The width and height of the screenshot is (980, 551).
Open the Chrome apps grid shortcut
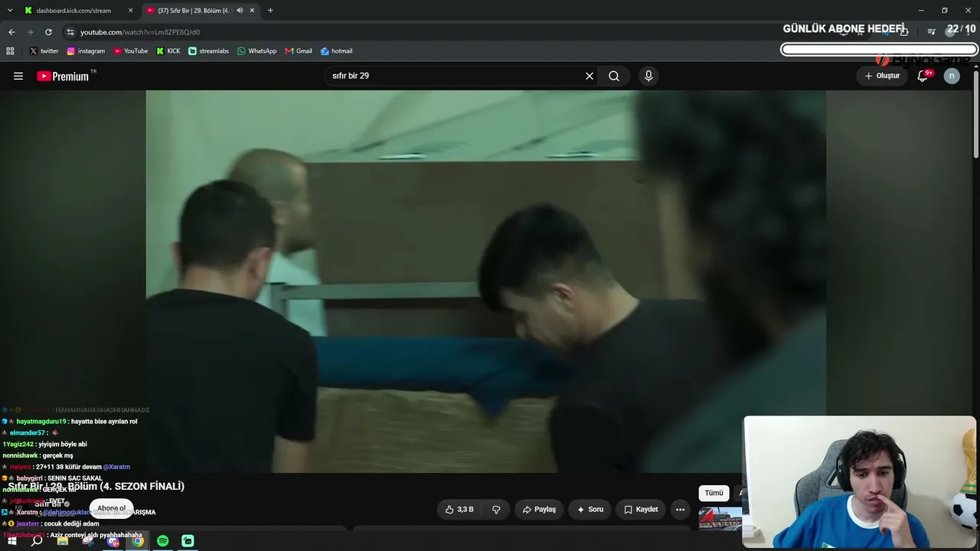[x=10, y=51]
